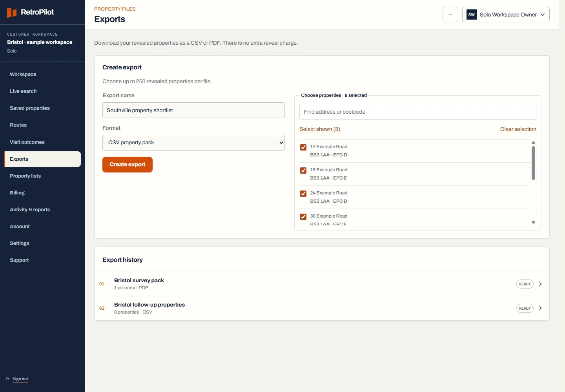Open Settings in the sidebar

tap(42, 243)
